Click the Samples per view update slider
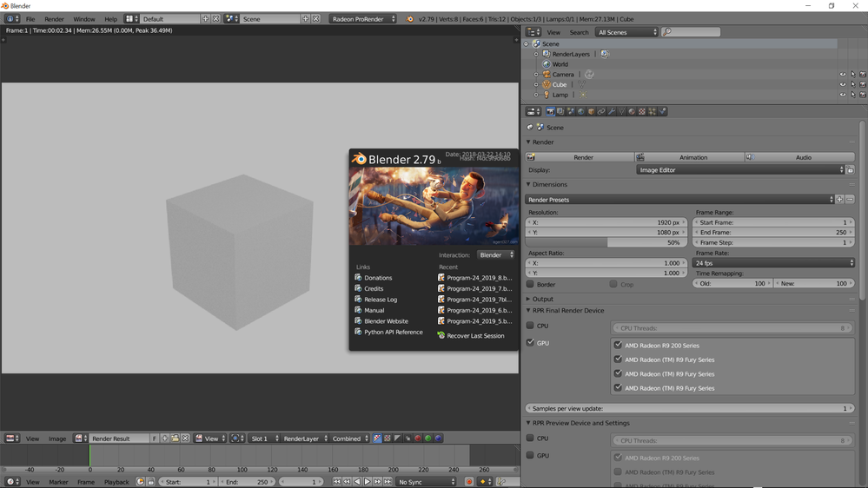Screen dimensions: 868x488 pyautogui.click(x=690, y=408)
